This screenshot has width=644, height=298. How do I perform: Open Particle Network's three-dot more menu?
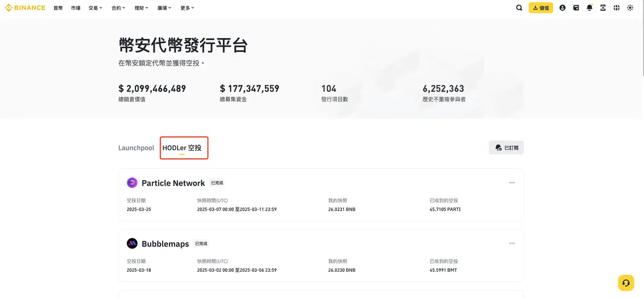[x=512, y=183]
